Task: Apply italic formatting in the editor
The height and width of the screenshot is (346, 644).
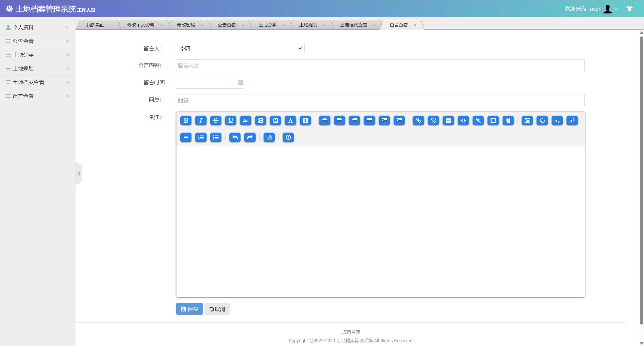Action: pos(201,121)
